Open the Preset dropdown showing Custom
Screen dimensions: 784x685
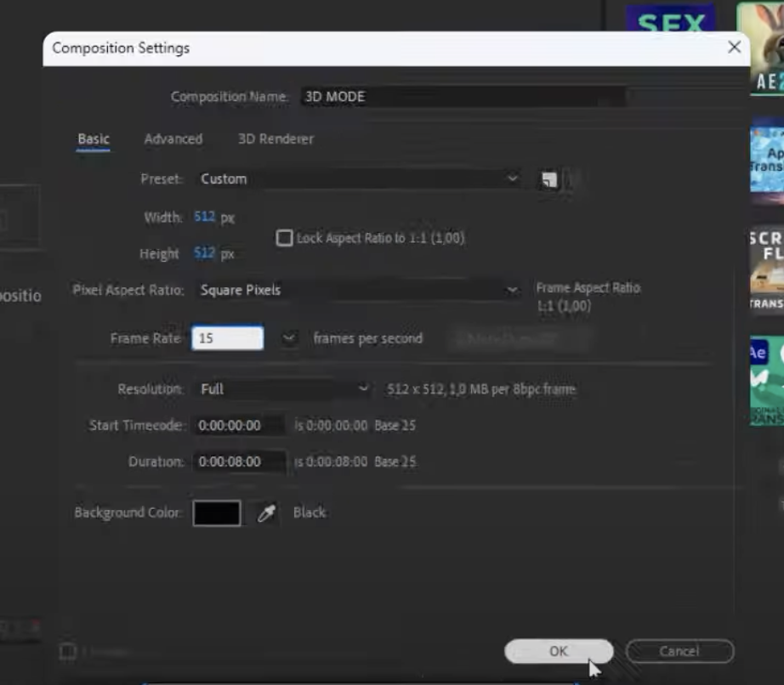pos(358,178)
